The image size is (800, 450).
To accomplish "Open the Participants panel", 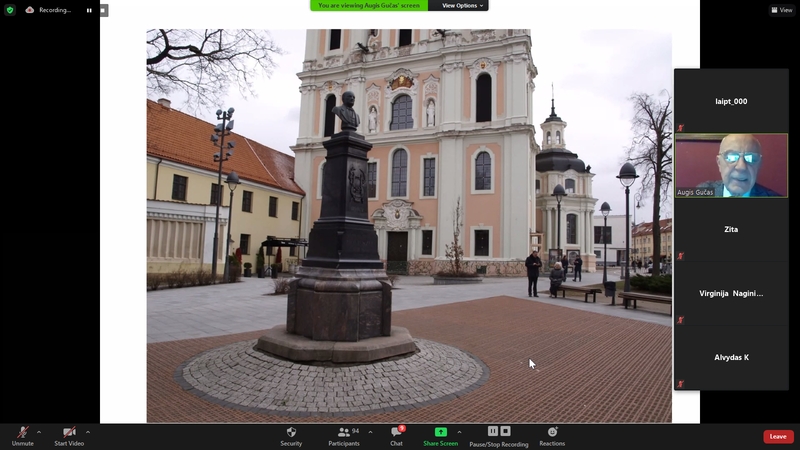I will click(x=343, y=432).
